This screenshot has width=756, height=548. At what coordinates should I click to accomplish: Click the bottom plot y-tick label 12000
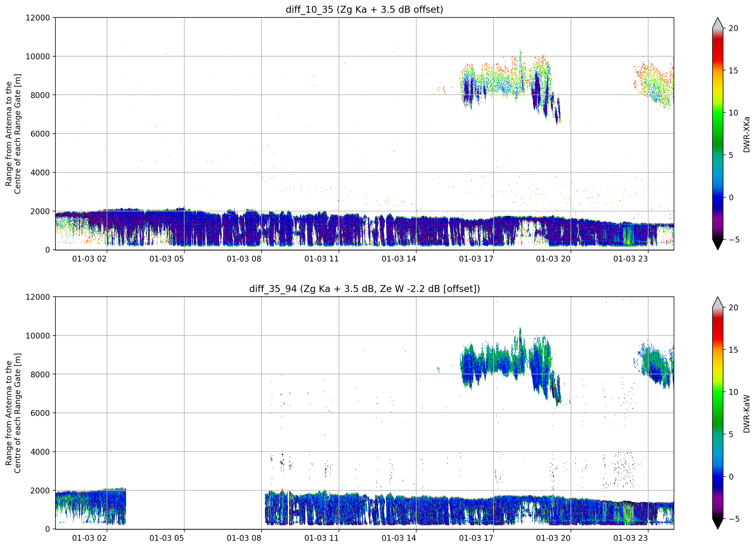coord(38,297)
